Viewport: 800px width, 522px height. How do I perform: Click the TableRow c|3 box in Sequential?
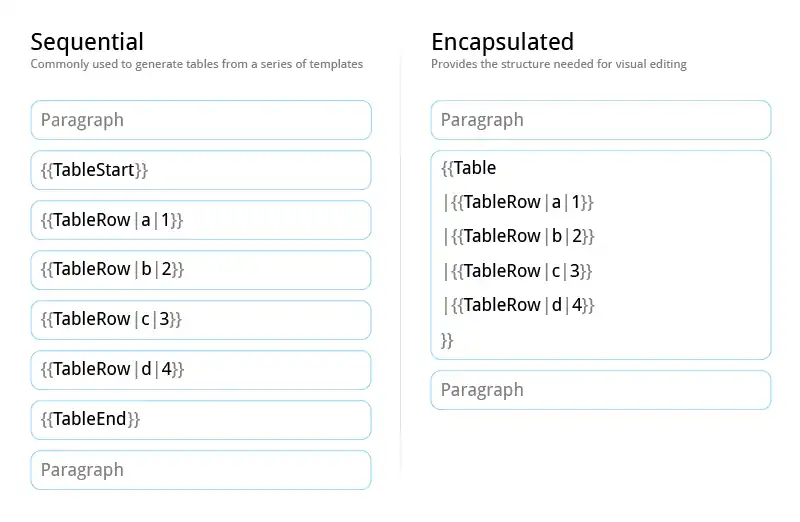tap(201, 320)
